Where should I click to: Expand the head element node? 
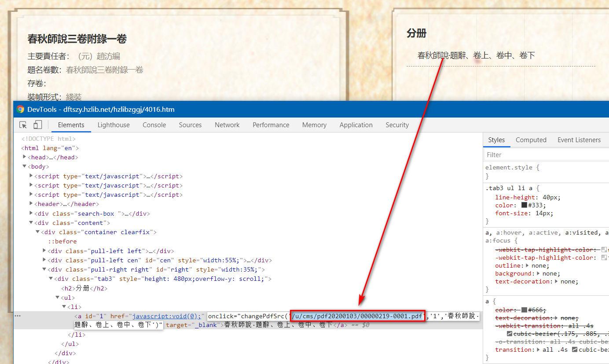(25, 157)
